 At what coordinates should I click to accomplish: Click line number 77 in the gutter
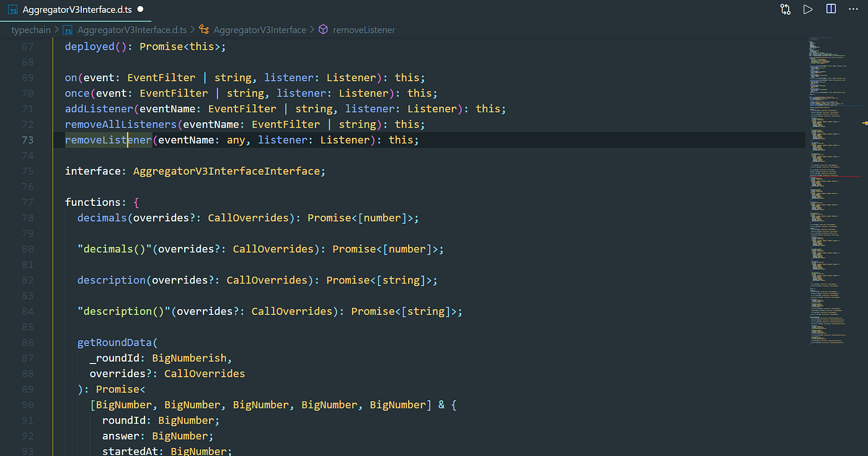pyautogui.click(x=27, y=202)
